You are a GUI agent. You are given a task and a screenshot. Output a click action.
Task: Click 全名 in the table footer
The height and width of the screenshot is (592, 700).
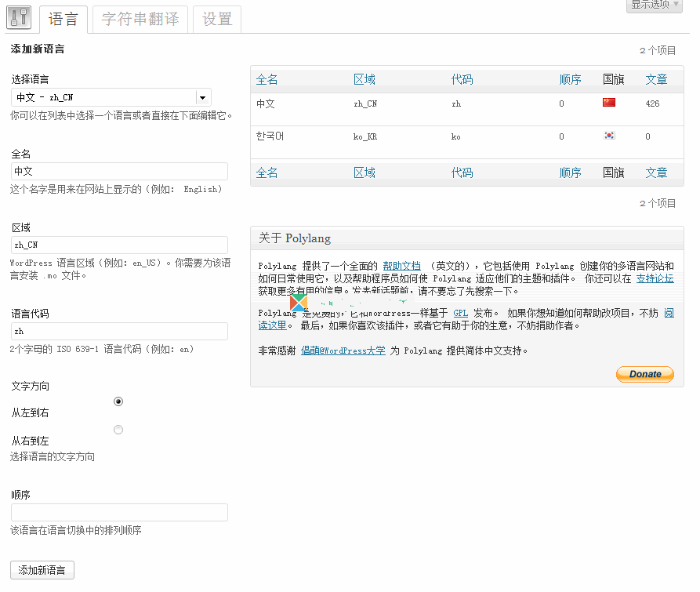point(267,173)
